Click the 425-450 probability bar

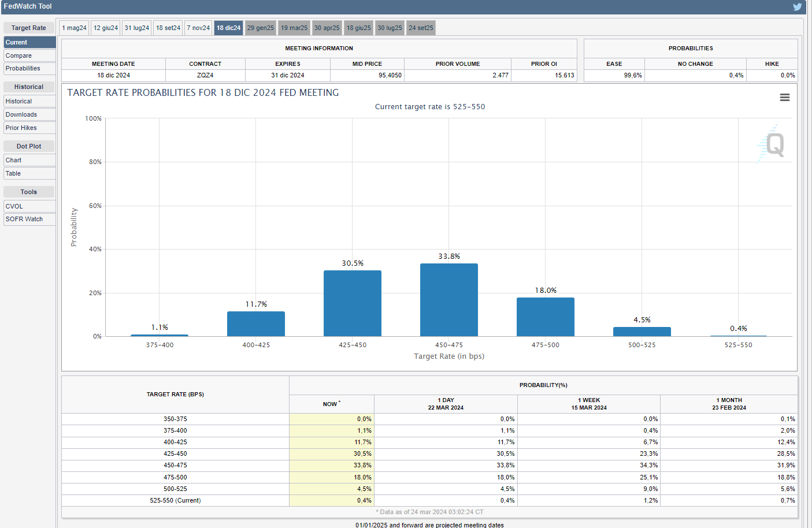pos(353,303)
